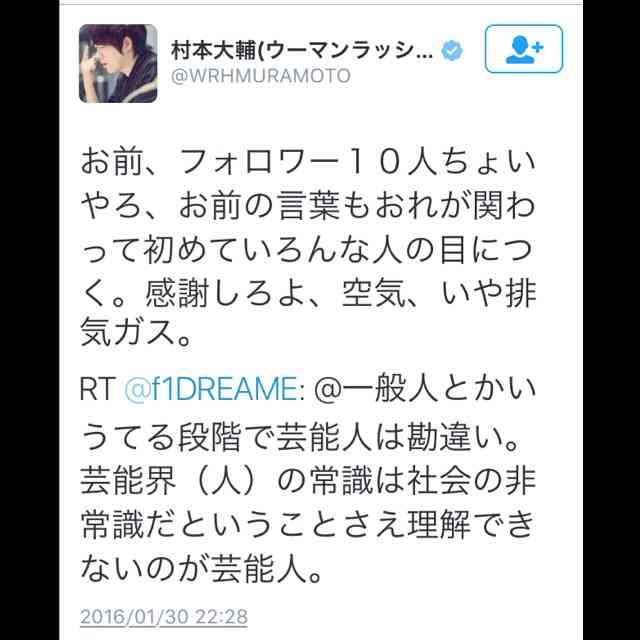Screen dimensions: 640x640
Task: Select the line starting うてる段階で芸能人
Action: 300,438
